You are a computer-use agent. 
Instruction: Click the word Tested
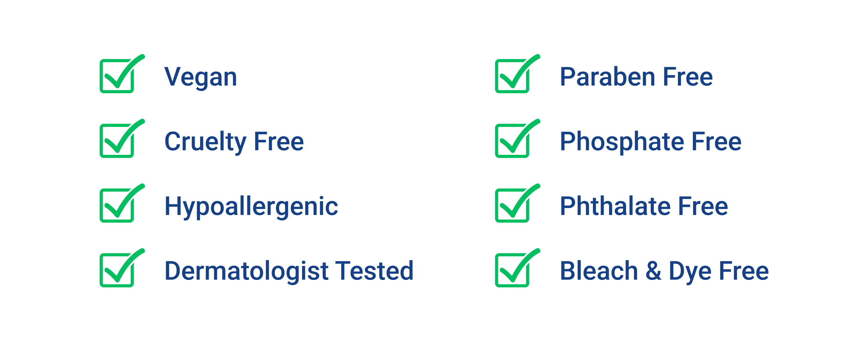click(374, 270)
